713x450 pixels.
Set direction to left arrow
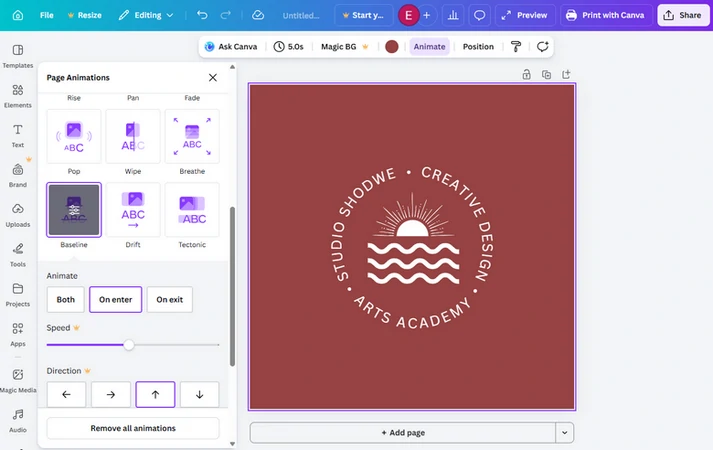pyautogui.click(x=66, y=395)
